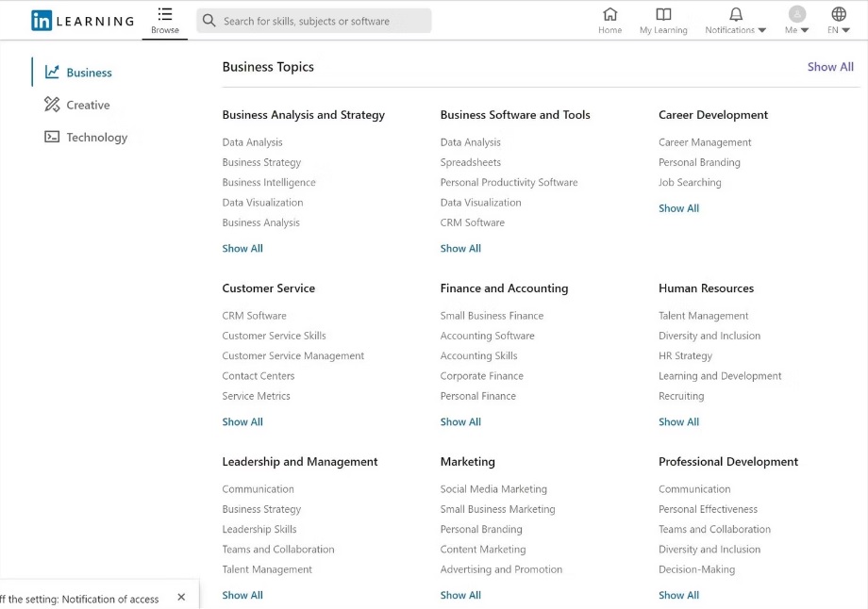Open Service Metrics topic
The image size is (868, 609).
click(256, 396)
